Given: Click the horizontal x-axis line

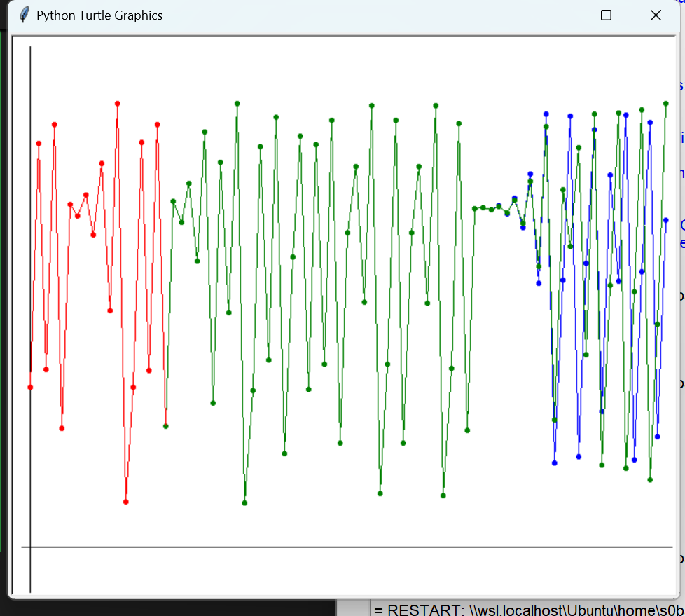Looking at the screenshot, I should tap(350, 547).
